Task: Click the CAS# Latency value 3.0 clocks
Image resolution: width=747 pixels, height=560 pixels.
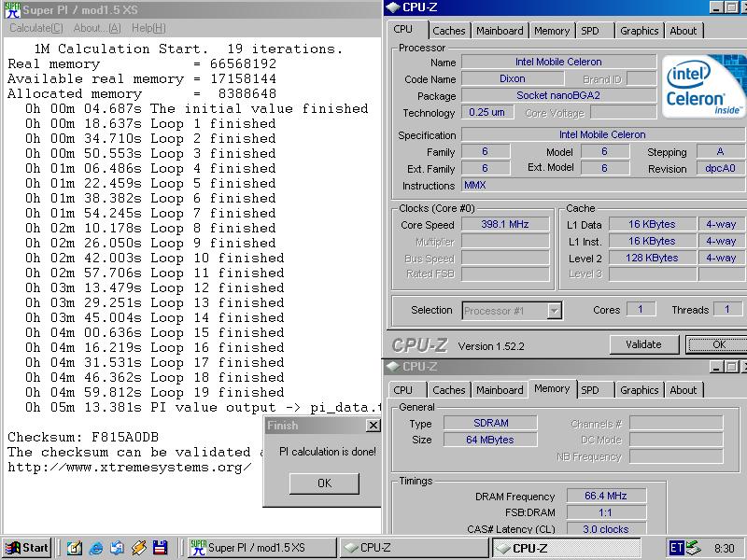Action: [x=606, y=528]
